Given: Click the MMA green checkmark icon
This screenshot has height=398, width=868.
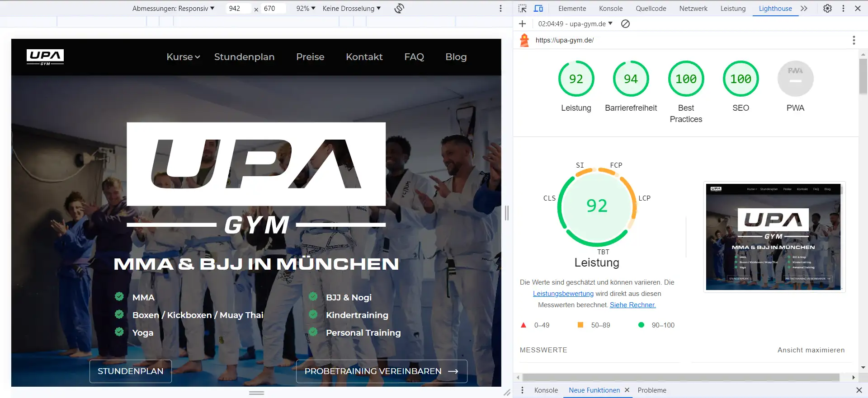Looking at the screenshot, I should [x=119, y=296].
